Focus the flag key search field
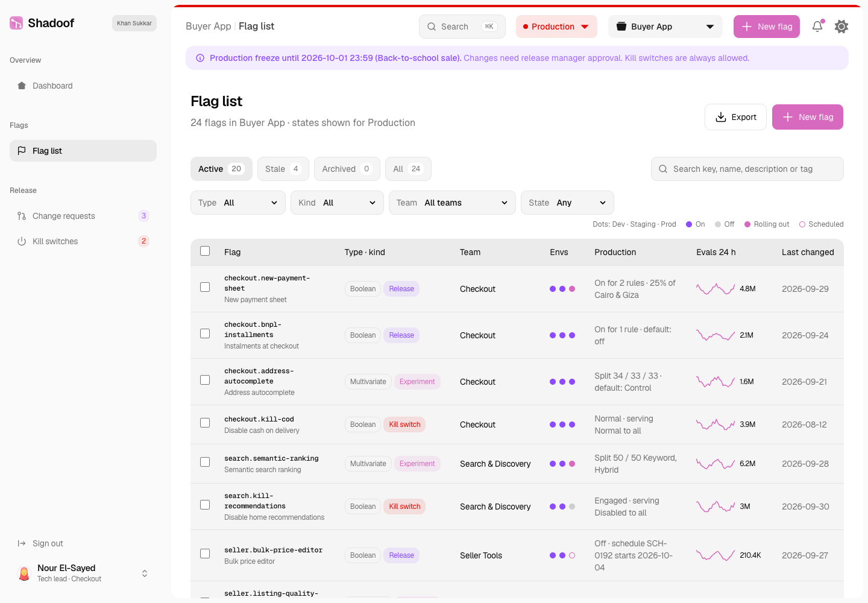Screen dimensions: 868x603 [747, 169]
